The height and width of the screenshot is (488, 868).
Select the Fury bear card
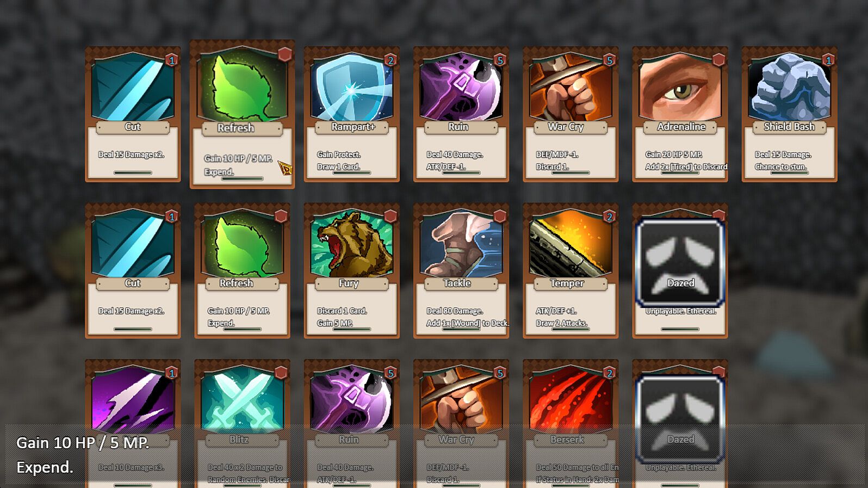click(352, 270)
